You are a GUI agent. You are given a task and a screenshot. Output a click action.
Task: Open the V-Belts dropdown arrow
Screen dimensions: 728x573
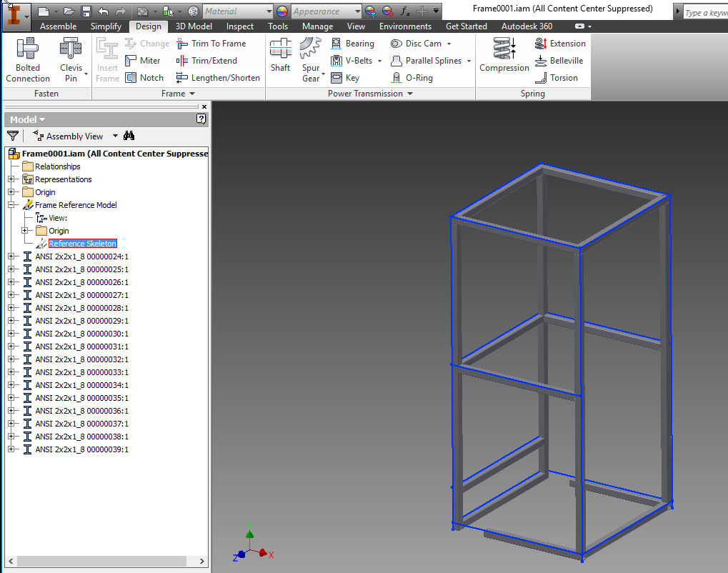[379, 61]
